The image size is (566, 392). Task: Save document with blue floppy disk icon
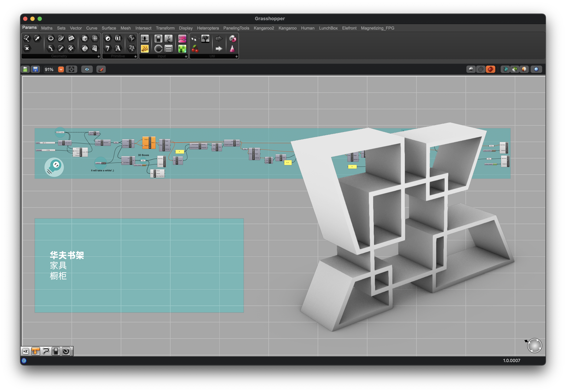pyautogui.click(x=35, y=69)
